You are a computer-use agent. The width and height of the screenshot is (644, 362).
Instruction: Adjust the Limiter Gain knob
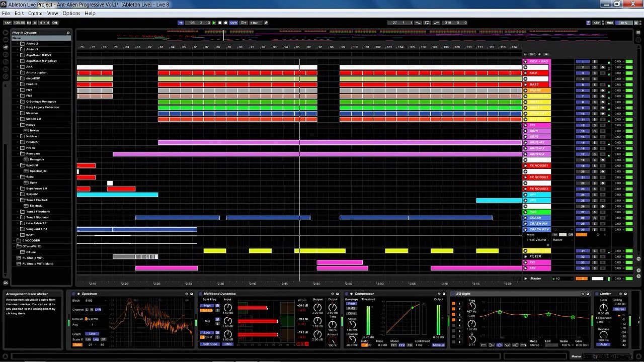(603, 307)
